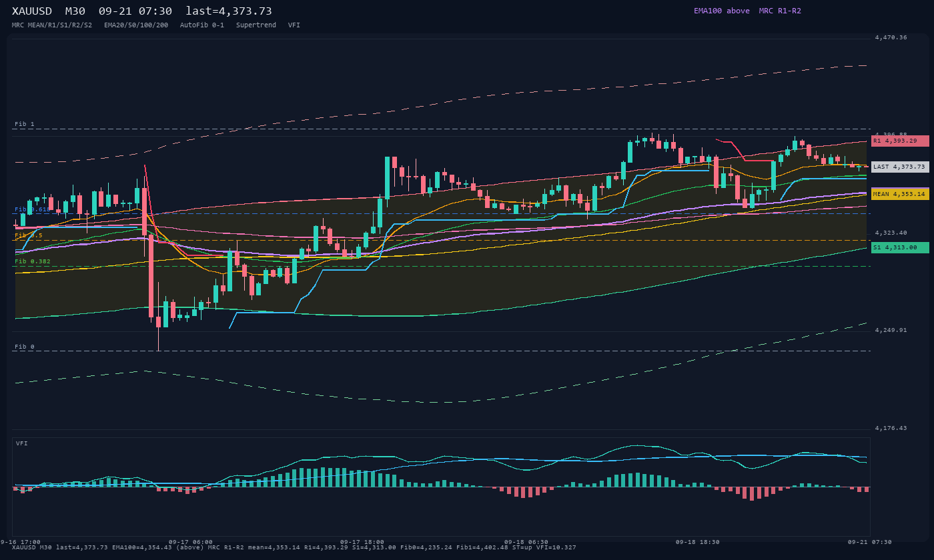
Task: Select the AutoFib 0-1 legend entry
Action: (x=202, y=25)
